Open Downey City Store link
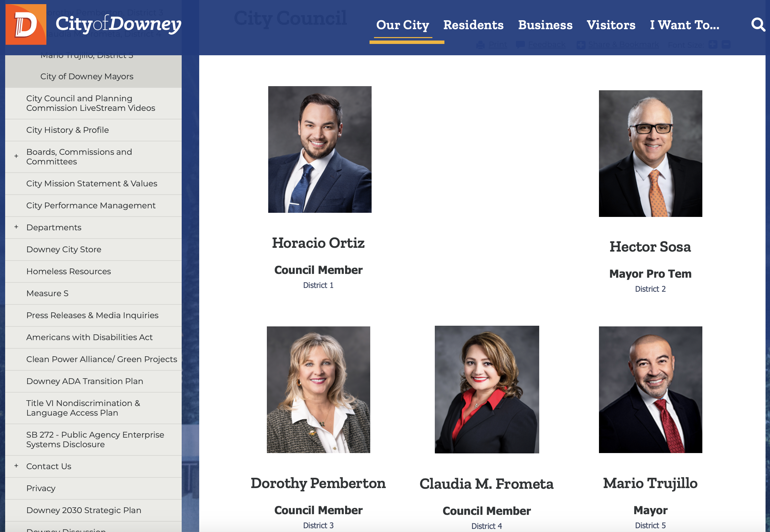 (64, 250)
